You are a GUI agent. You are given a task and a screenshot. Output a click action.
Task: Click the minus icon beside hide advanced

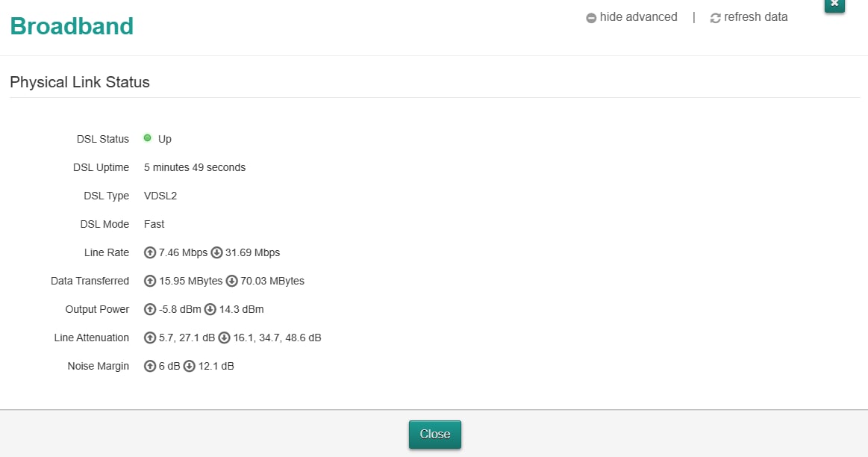point(591,18)
